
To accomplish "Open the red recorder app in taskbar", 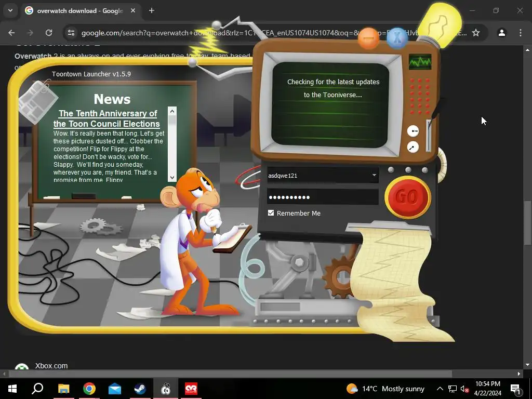I will (191, 389).
